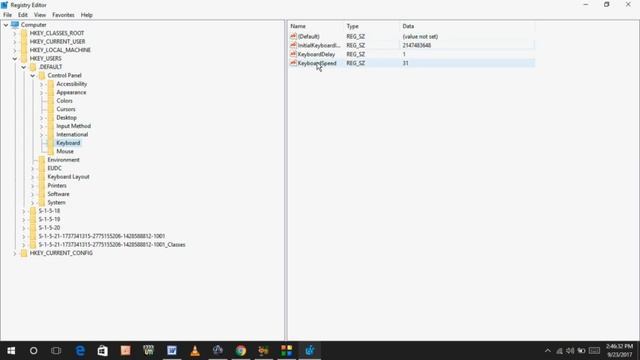Click the four-colored squares taskbar icon

coord(287,351)
